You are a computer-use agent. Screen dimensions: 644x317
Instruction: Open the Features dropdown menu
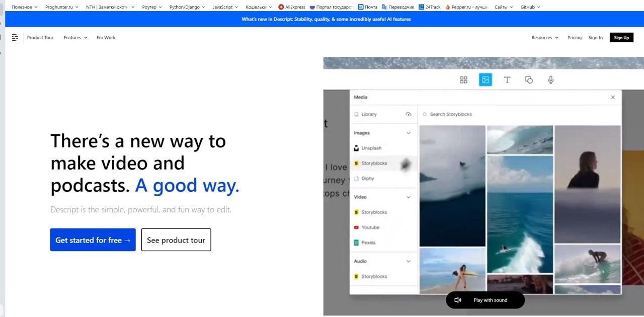coord(75,38)
